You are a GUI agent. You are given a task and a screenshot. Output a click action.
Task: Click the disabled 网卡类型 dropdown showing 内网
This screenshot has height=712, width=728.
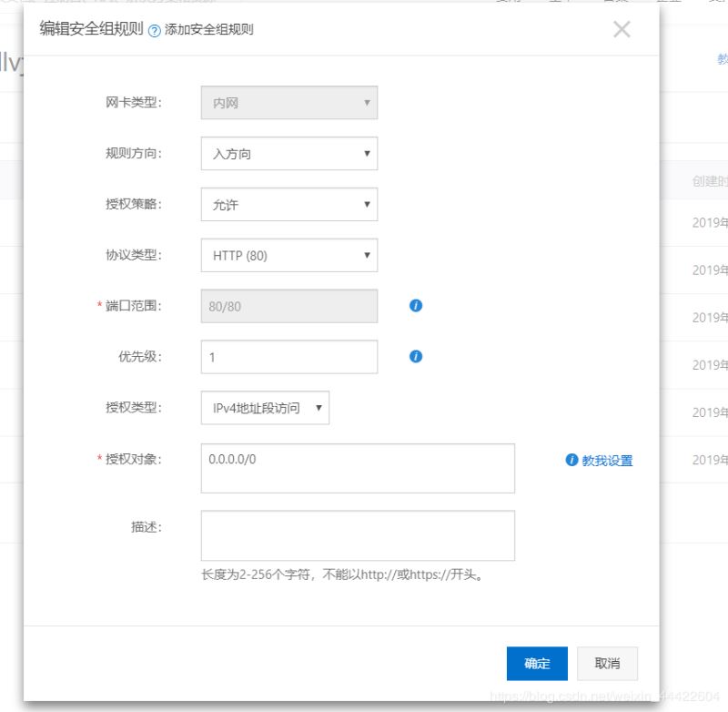288,102
